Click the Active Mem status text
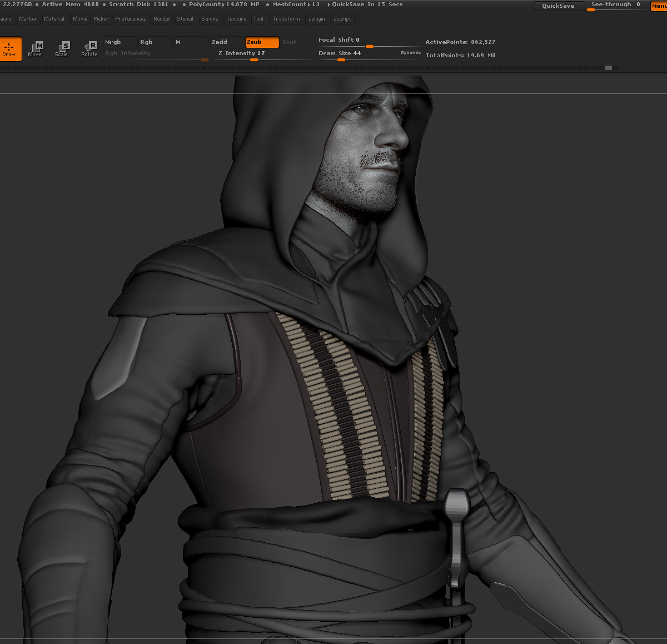 tap(70, 4)
